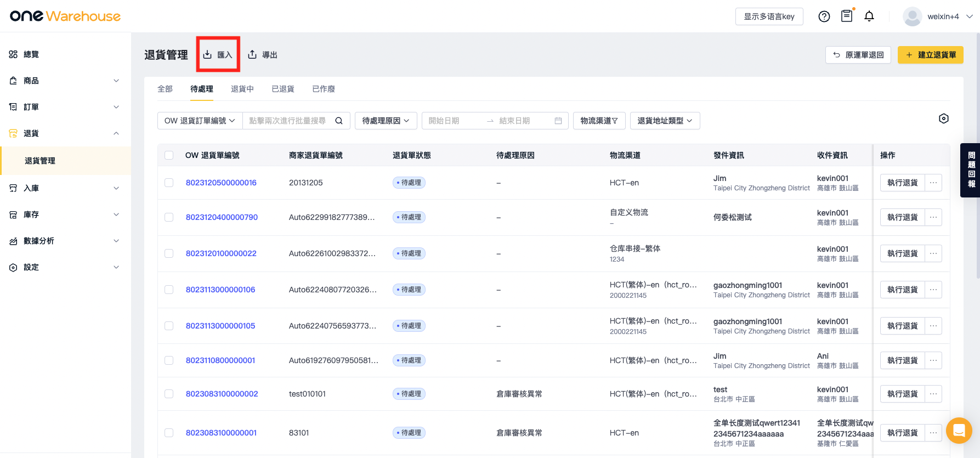Open the 總覽 overview sidebar item
The height and width of the screenshot is (458, 980).
pyautogui.click(x=65, y=54)
